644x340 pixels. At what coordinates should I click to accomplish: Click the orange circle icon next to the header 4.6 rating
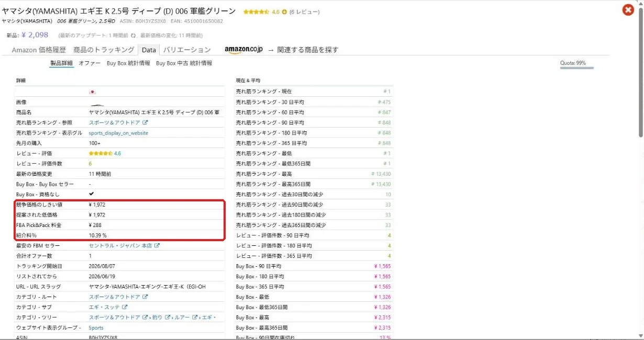[284, 12]
